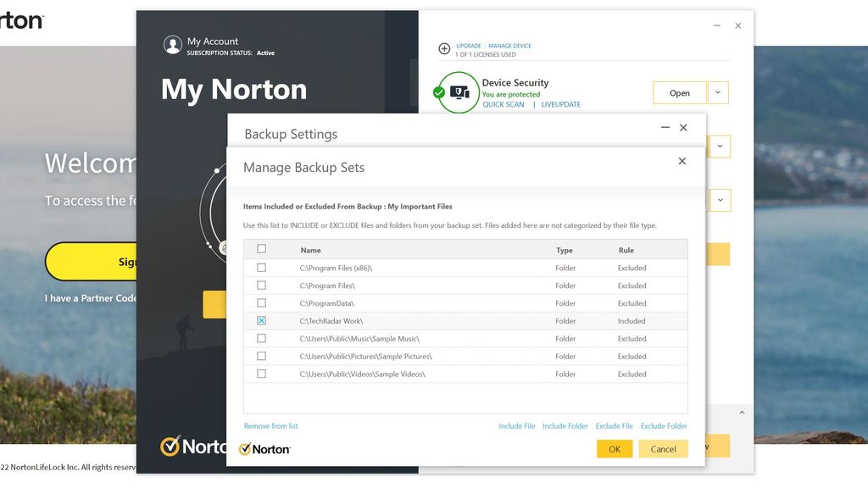This screenshot has width=868, height=488.
Task: Open the dropdown beside the Open button
Action: click(x=718, y=92)
